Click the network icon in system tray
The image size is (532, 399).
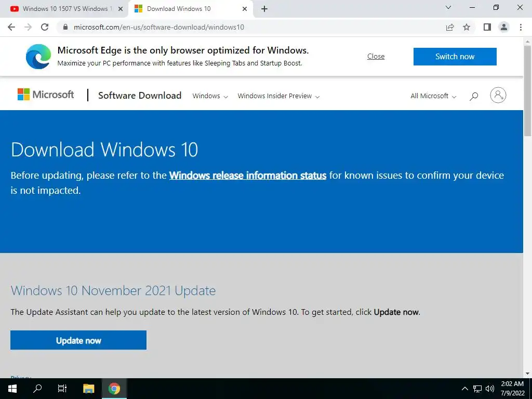pos(477,389)
